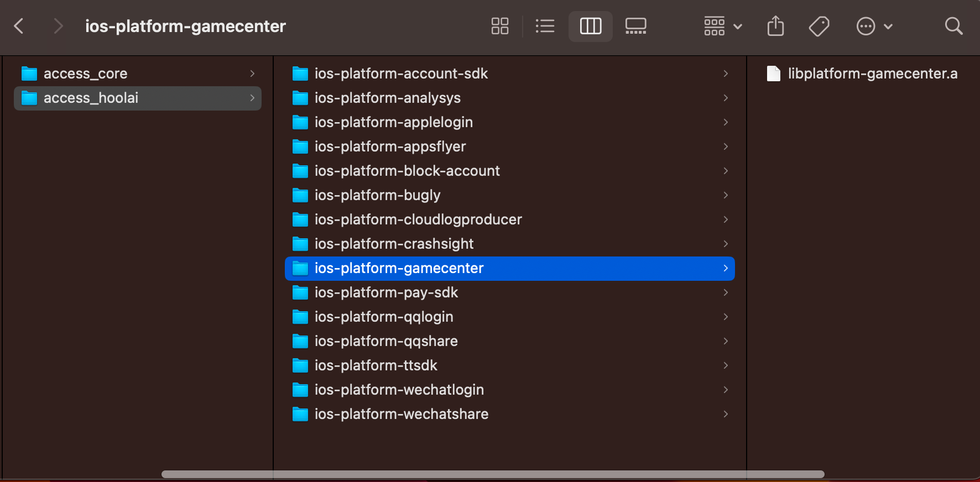Open the ios-platform-wechatshare folder

click(510, 414)
